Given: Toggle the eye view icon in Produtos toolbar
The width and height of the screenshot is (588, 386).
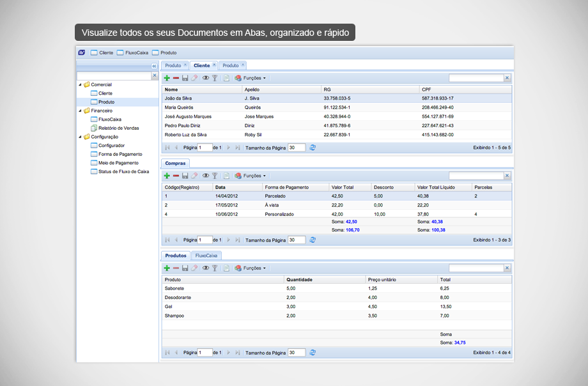Looking at the screenshot, I should point(206,268).
